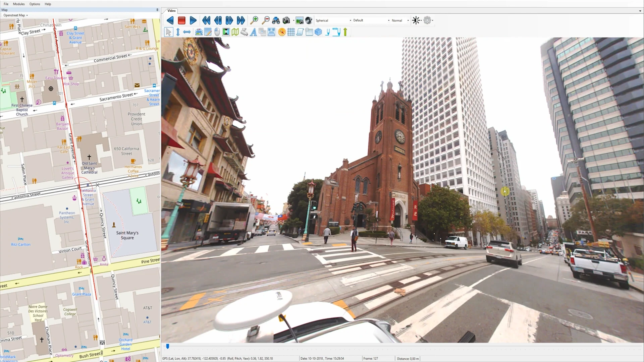Click the binoculars search icon
Viewport: 644px width, 362px height.
pyautogui.click(x=276, y=20)
